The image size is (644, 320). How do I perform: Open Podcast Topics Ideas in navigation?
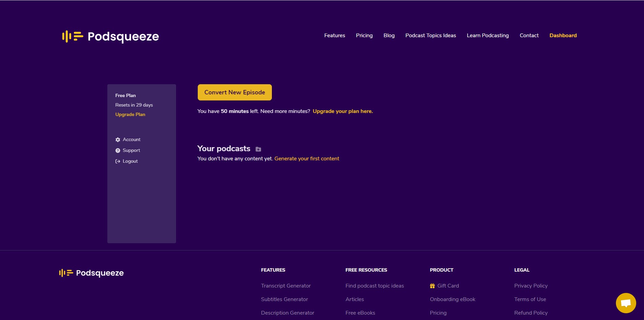[x=431, y=36]
